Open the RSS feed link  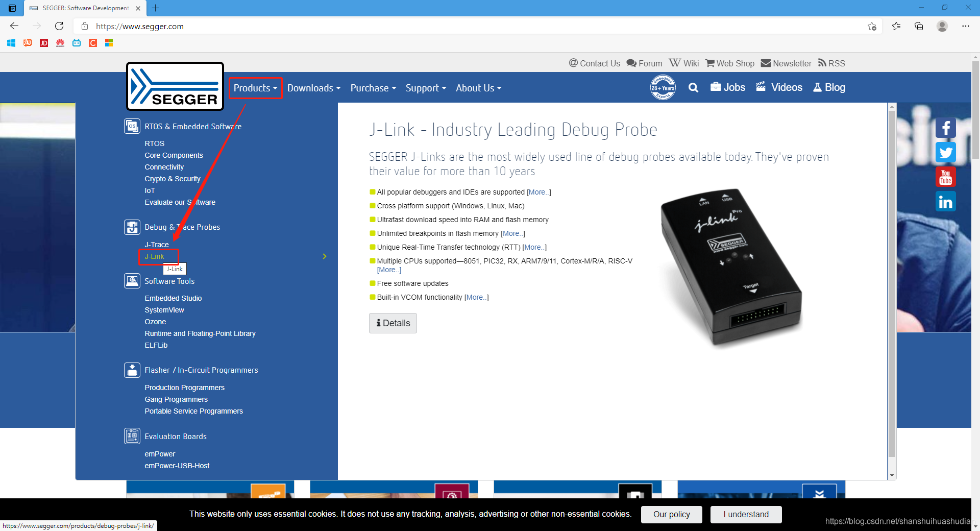click(x=831, y=63)
